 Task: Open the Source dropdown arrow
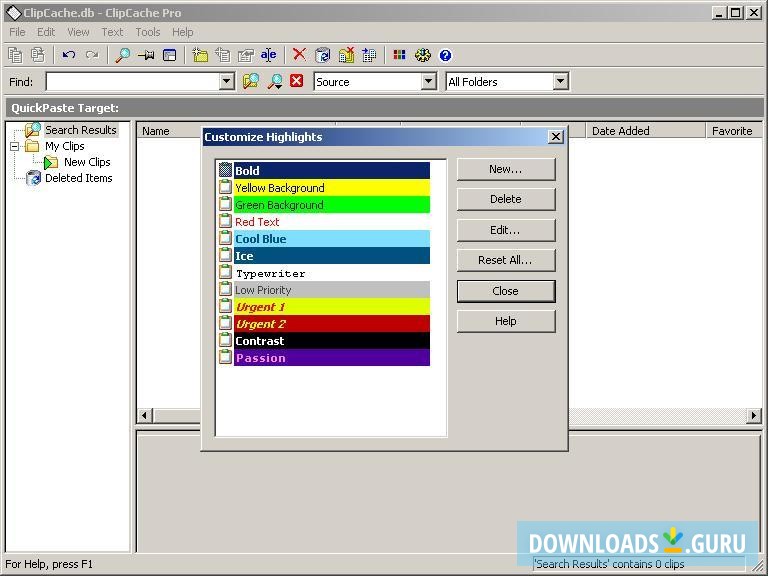point(429,81)
